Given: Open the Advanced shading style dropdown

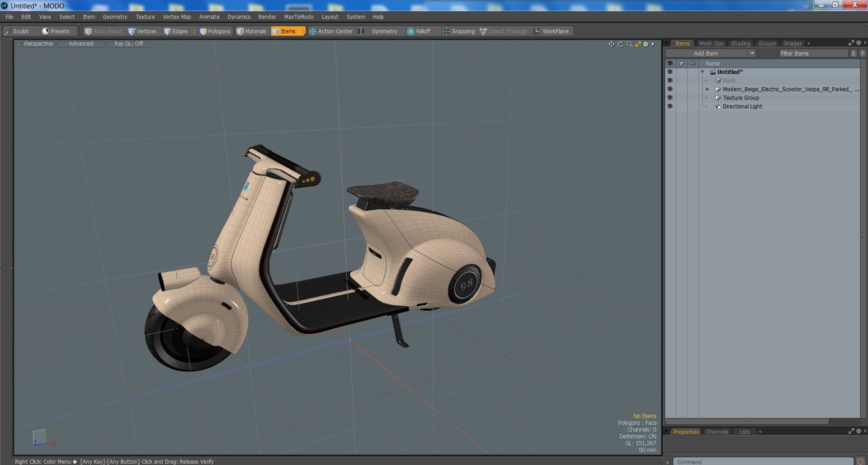Looking at the screenshot, I should tap(81, 44).
